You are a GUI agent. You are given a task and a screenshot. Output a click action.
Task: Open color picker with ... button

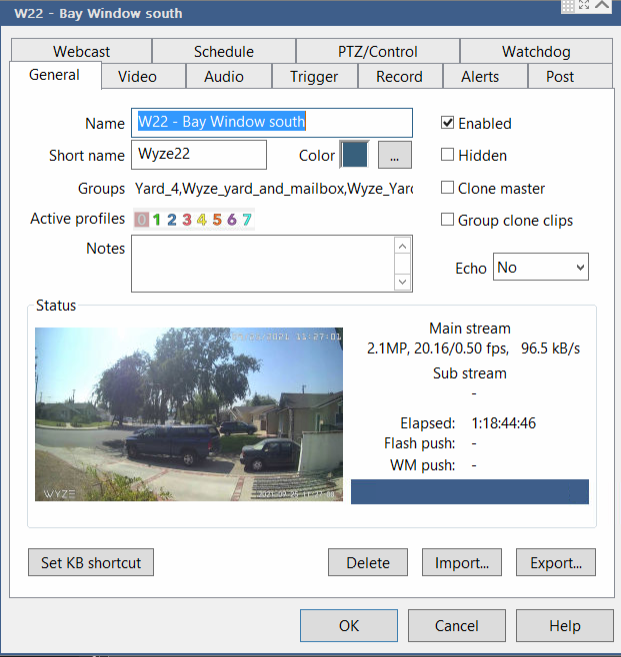pyautogui.click(x=395, y=155)
